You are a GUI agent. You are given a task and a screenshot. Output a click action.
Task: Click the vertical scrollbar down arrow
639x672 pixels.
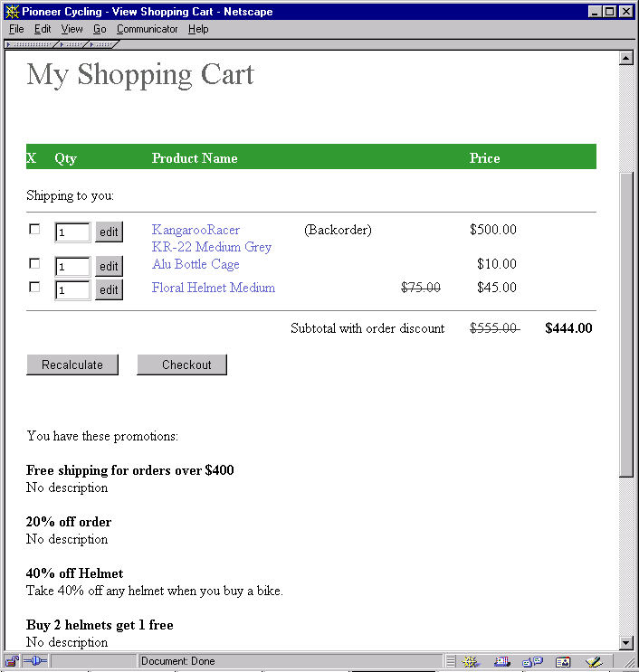click(x=626, y=642)
